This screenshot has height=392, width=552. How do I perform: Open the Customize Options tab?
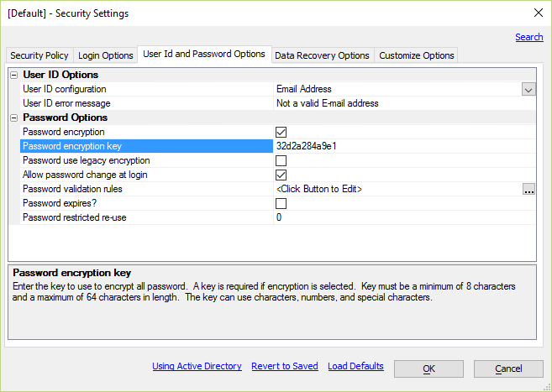coord(417,55)
